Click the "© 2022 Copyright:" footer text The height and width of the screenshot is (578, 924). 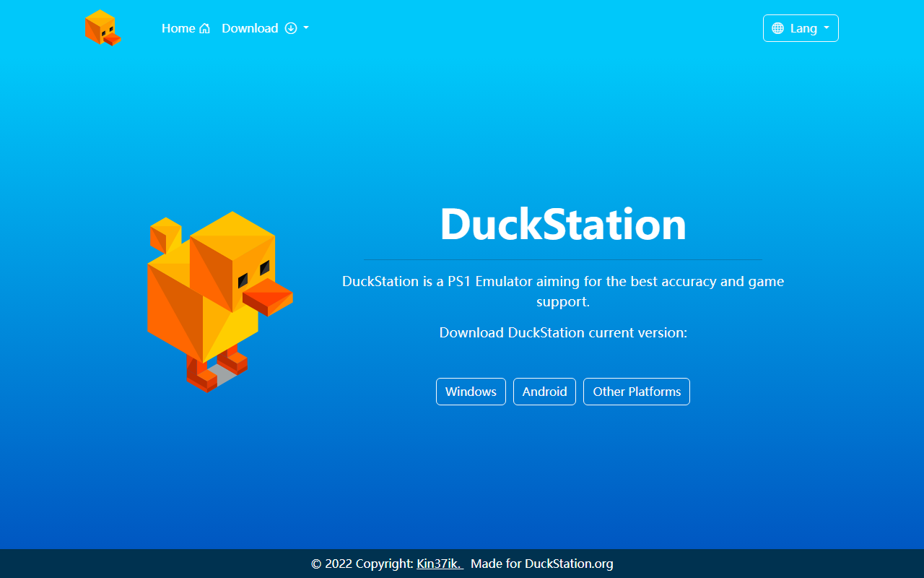point(362,564)
